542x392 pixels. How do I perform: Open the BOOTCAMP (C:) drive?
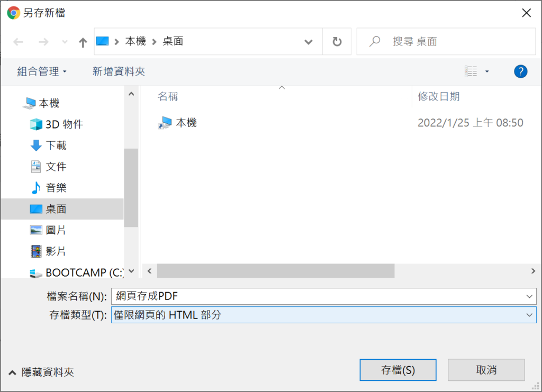tap(77, 272)
